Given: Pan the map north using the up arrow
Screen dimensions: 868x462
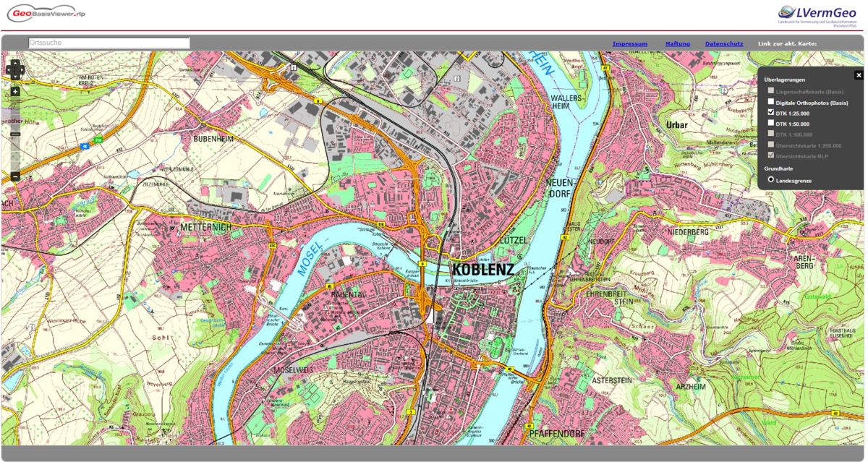Looking at the screenshot, I should (x=15, y=63).
